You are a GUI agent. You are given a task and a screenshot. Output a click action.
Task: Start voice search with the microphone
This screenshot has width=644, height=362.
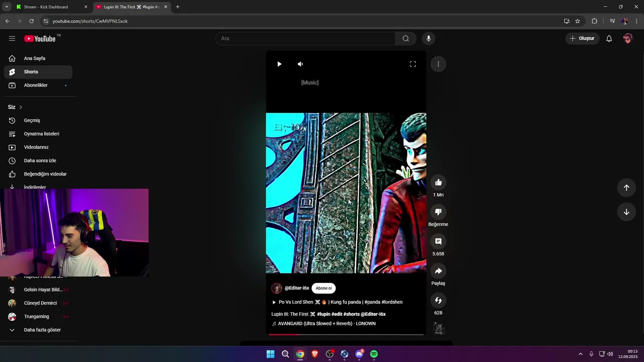click(x=429, y=39)
